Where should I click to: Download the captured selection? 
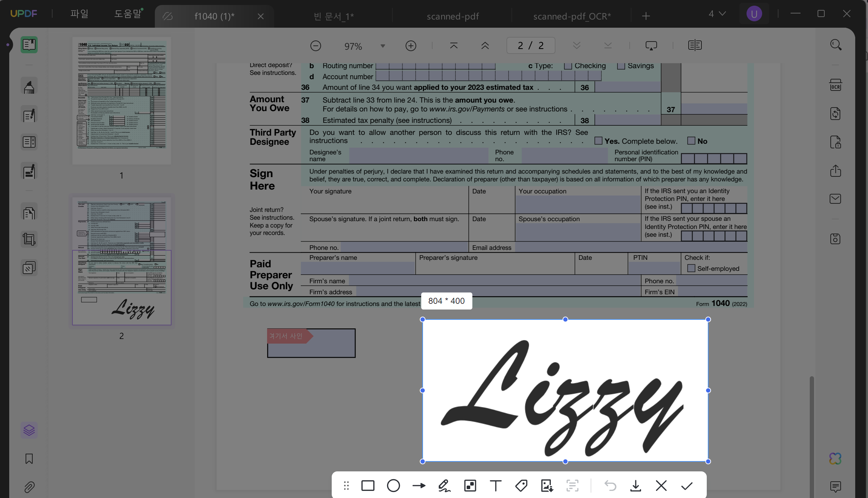pyautogui.click(x=636, y=486)
